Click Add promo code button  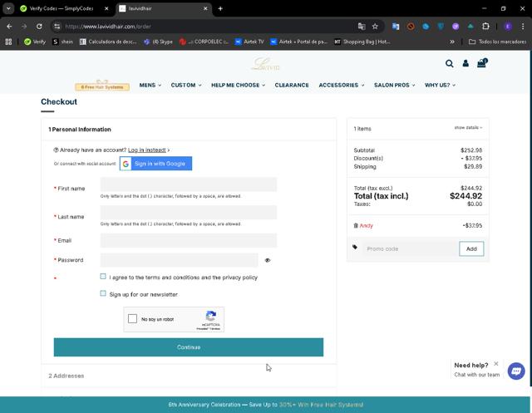tap(471, 249)
